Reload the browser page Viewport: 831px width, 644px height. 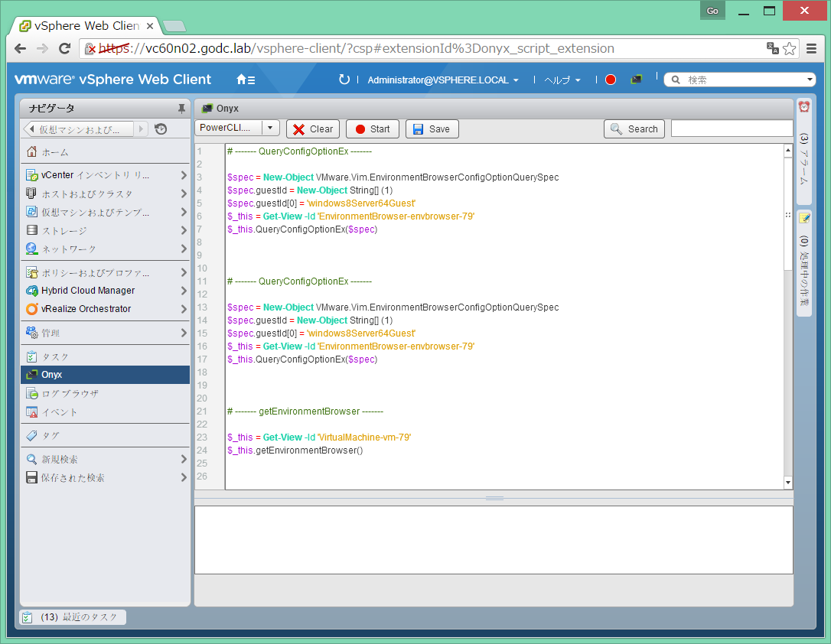(64, 48)
